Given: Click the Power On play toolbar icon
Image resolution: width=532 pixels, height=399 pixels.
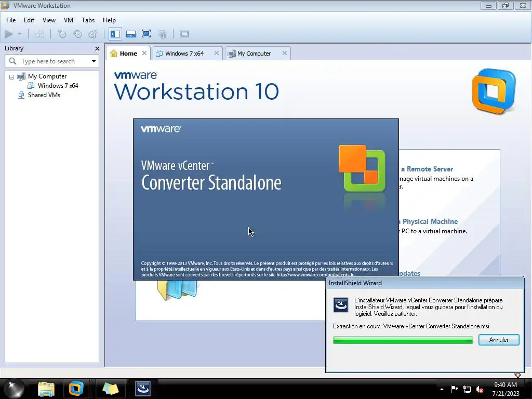Looking at the screenshot, I should [x=9, y=34].
